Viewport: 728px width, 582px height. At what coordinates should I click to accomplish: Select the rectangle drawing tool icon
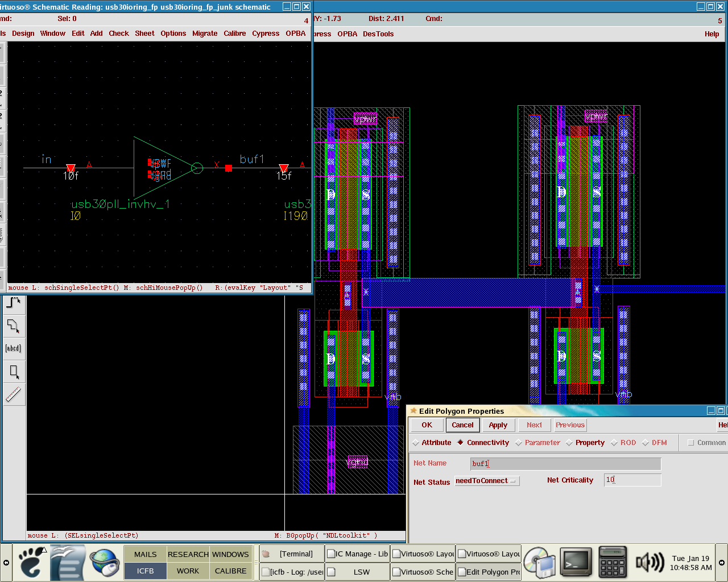pos(14,372)
